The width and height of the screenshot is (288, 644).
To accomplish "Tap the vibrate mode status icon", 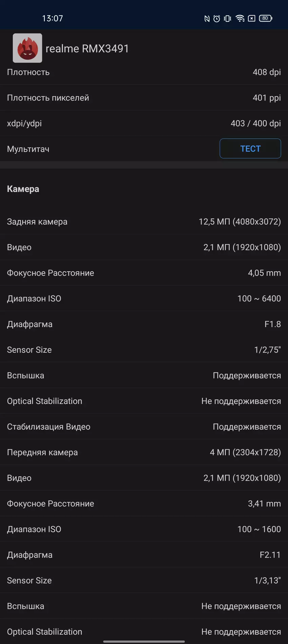I will [x=228, y=19].
